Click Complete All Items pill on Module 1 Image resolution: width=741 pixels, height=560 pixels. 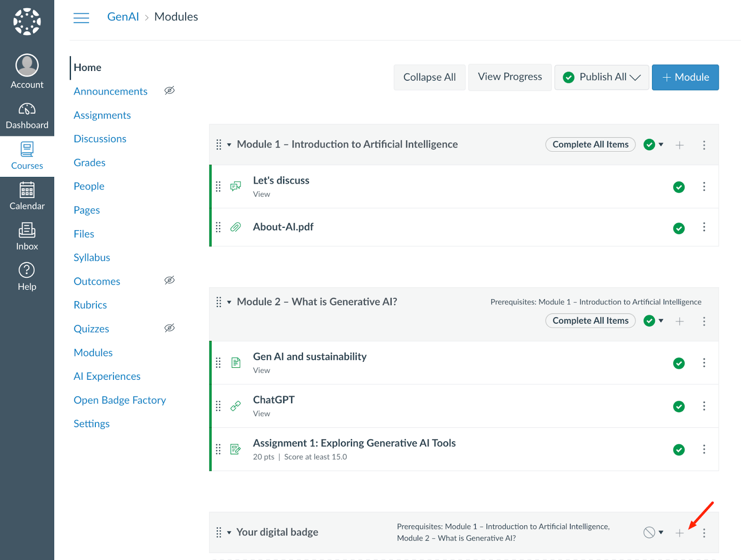click(x=590, y=145)
